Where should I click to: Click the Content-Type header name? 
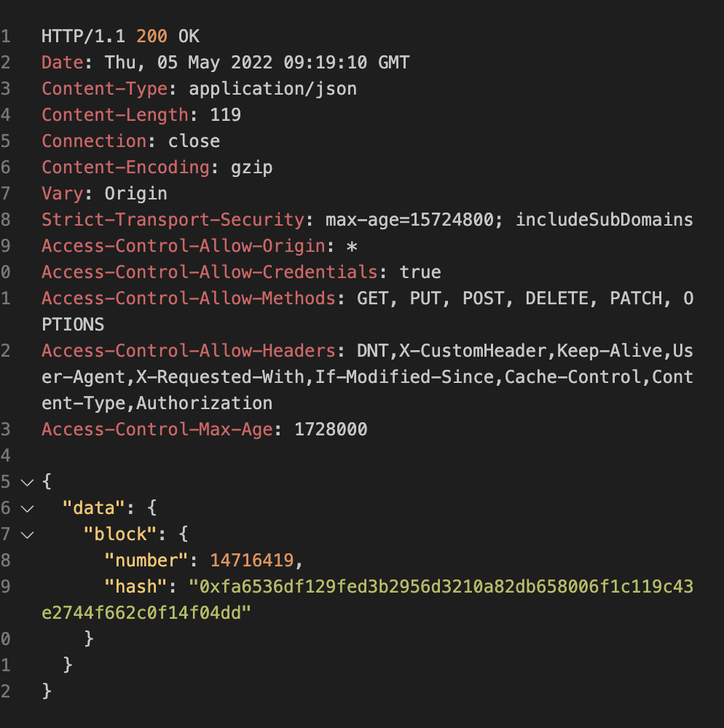pos(105,89)
